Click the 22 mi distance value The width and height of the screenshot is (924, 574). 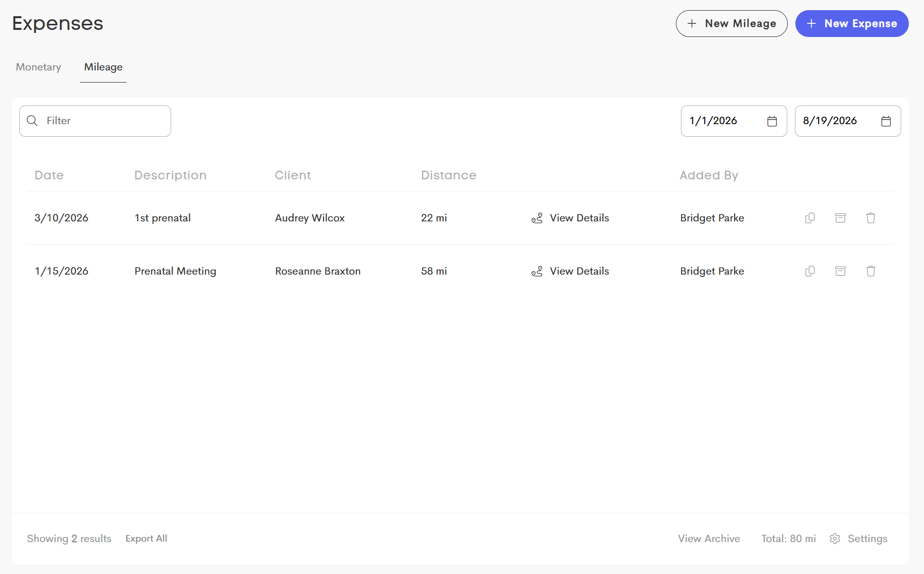point(434,218)
